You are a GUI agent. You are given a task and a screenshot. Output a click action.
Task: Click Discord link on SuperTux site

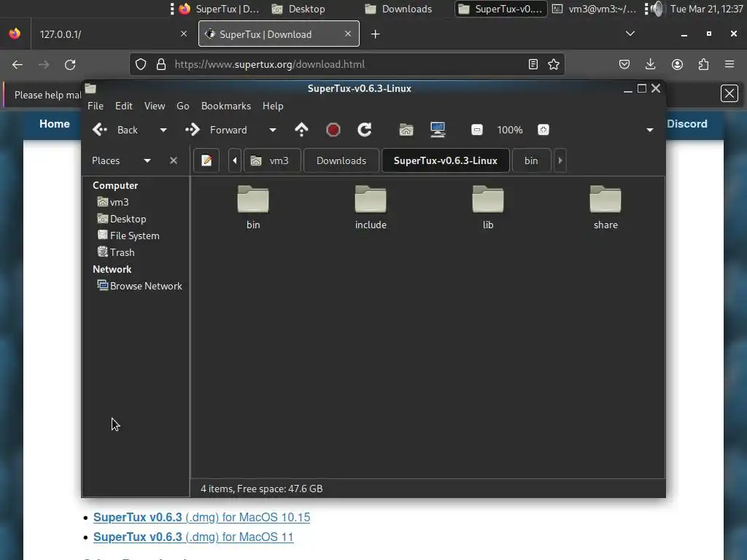click(x=686, y=124)
